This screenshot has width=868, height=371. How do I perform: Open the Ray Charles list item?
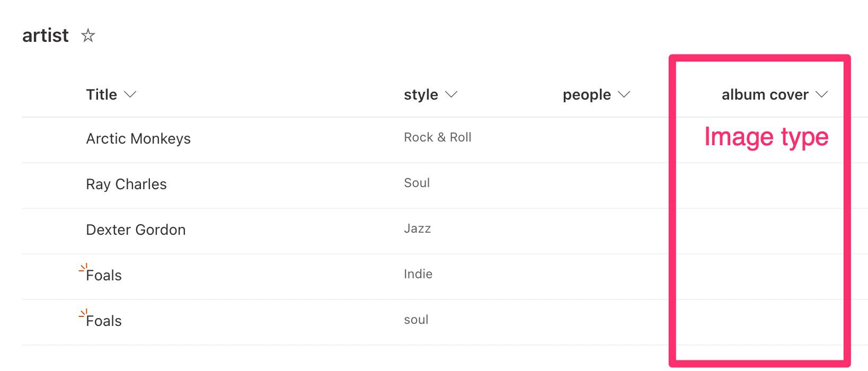coord(126,184)
